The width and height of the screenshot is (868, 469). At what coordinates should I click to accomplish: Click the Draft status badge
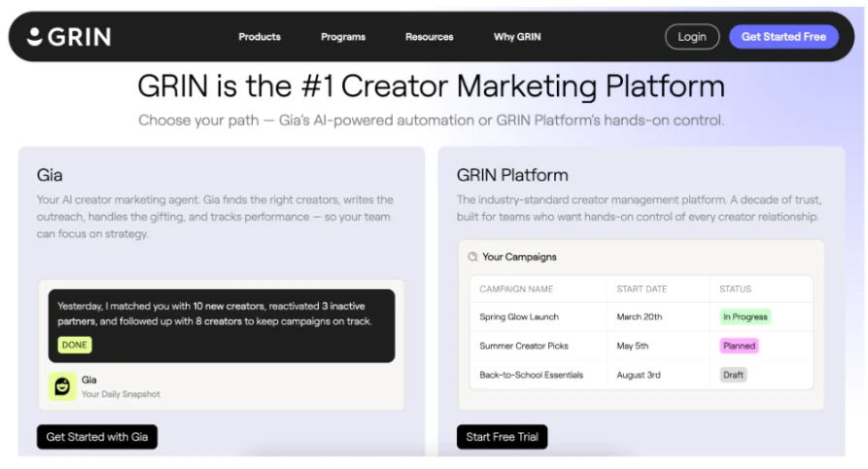point(733,375)
